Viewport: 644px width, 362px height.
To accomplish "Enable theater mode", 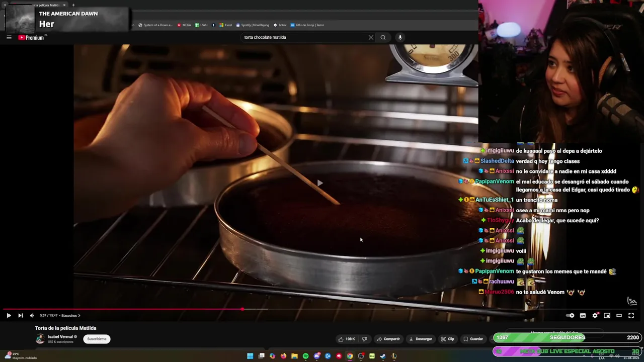I will click(619, 316).
